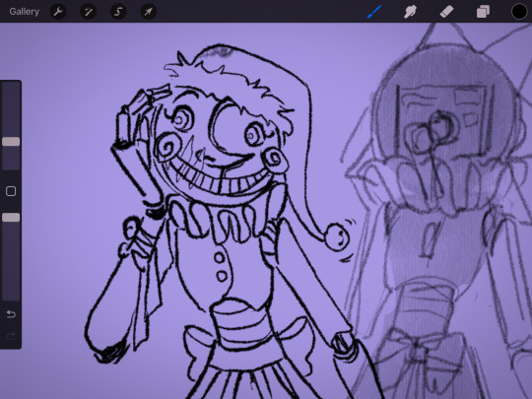Open the black color picker
Viewport: 532px width, 399px height.
click(x=519, y=12)
